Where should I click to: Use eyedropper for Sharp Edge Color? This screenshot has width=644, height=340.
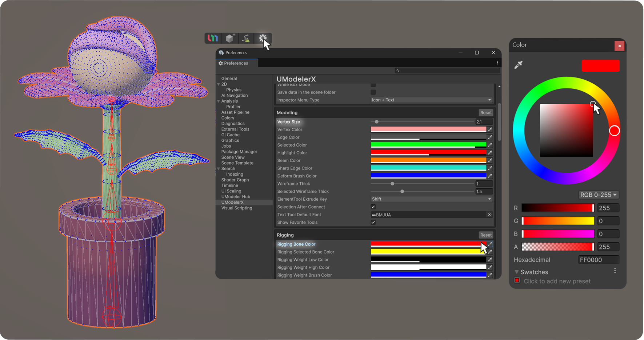[490, 168]
